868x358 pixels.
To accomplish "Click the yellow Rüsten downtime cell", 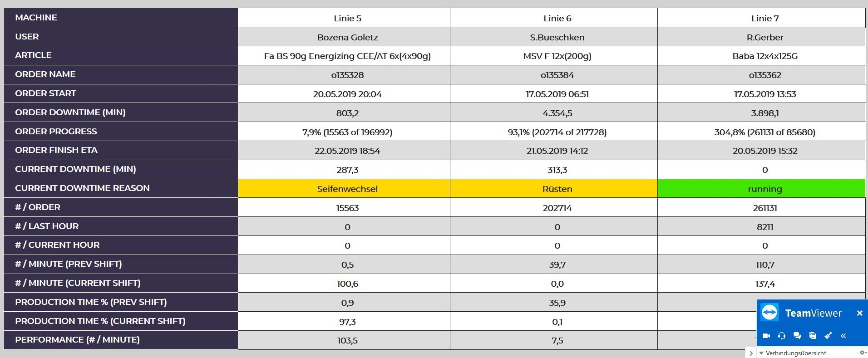I will (557, 189).
